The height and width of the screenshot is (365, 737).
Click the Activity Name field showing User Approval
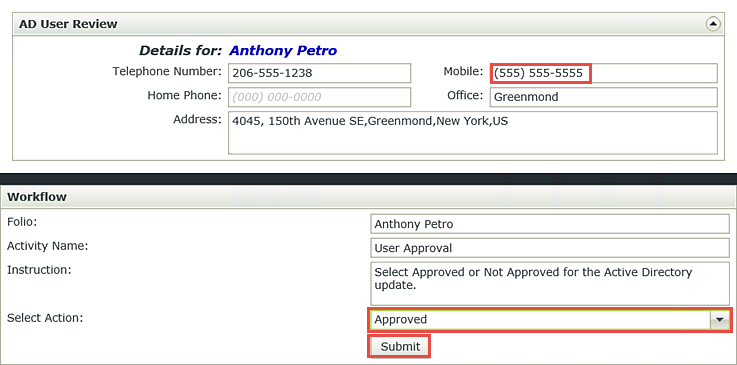pos(550,248)
